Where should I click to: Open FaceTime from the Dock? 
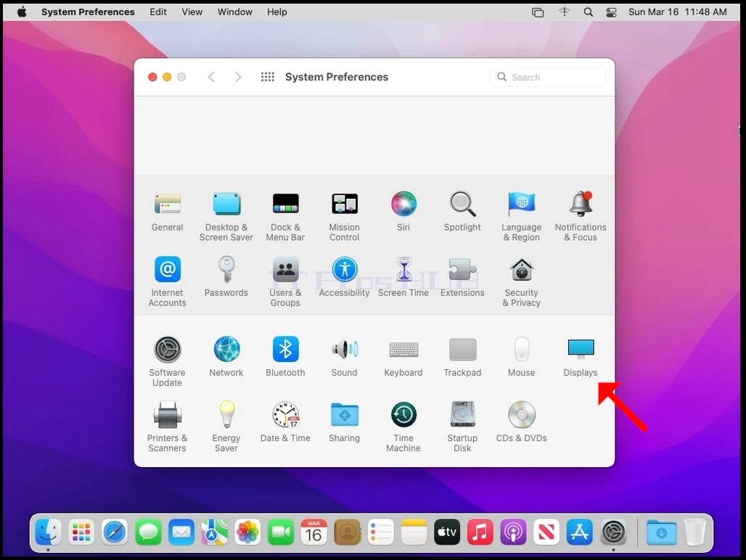click(281, 532)
